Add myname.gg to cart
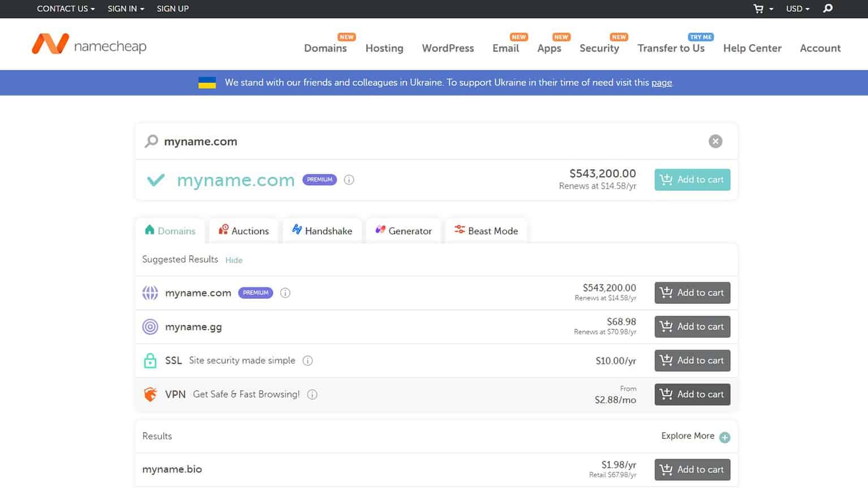Image resolution: width=868 pixels, height=488 pixels. 692,326
